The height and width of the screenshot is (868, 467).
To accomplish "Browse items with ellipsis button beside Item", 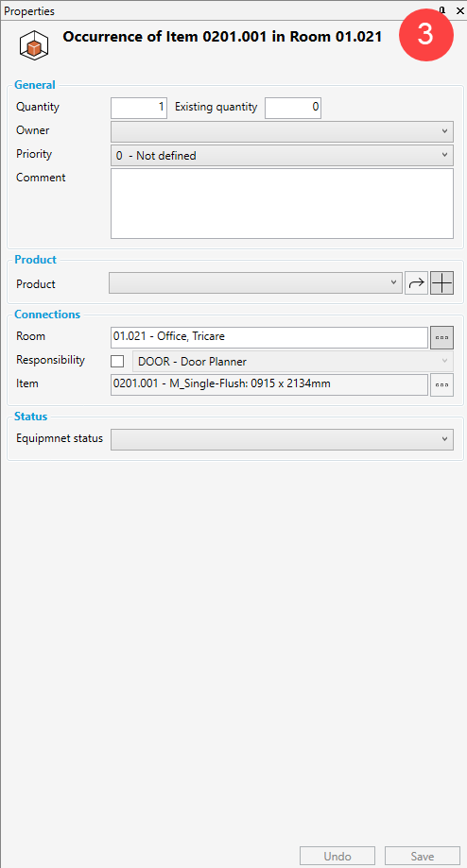I will pyautogui.click(x=442, y=384).
